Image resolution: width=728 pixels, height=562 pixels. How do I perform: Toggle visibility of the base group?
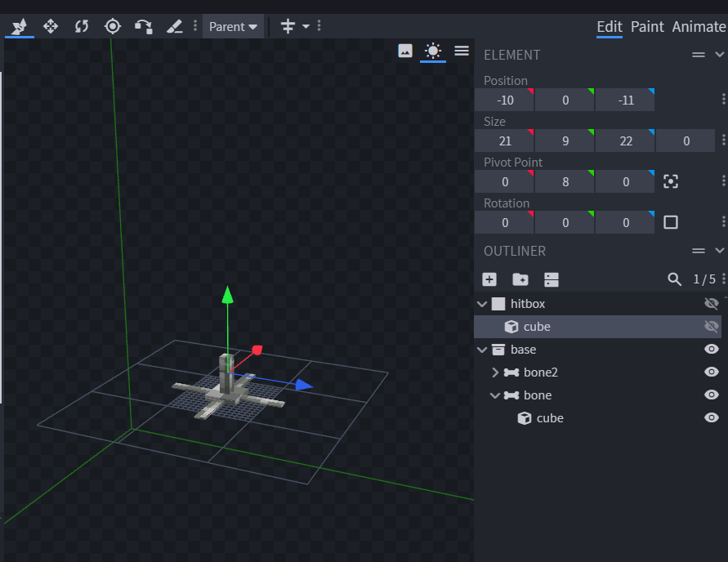712,350
